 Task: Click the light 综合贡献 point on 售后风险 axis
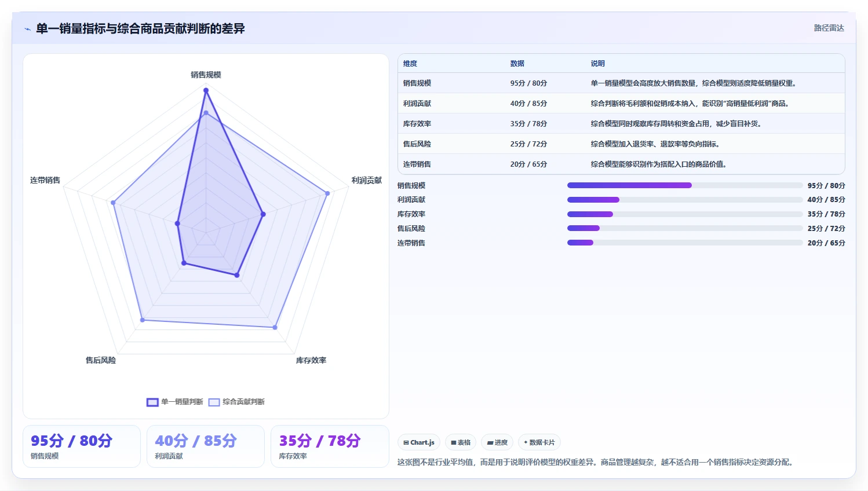coord(143,320)
